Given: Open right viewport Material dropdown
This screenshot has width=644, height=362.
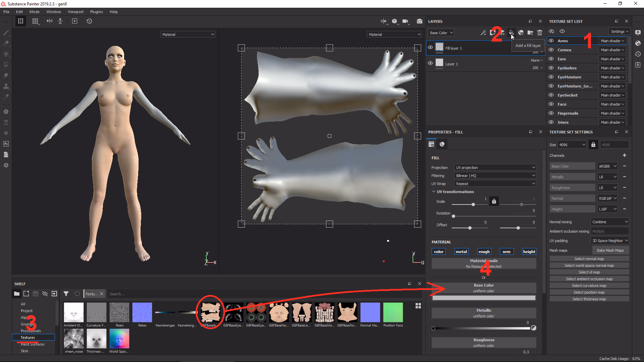Looking at the screenshot, I should [x=394, y=34].
